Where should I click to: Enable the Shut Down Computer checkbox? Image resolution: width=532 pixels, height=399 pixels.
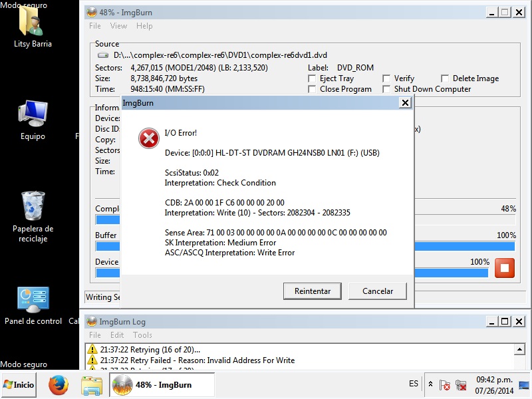pos(386,89)
